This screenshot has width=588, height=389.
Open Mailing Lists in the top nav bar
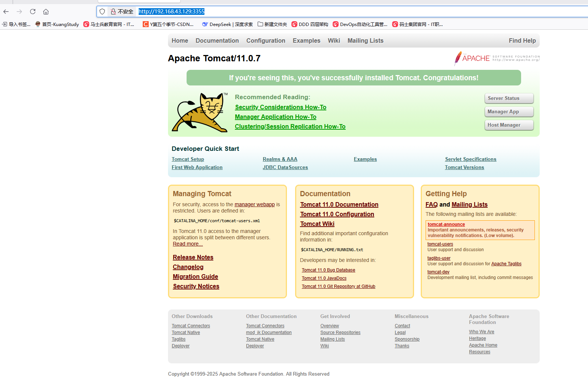(x=365, y=40)
